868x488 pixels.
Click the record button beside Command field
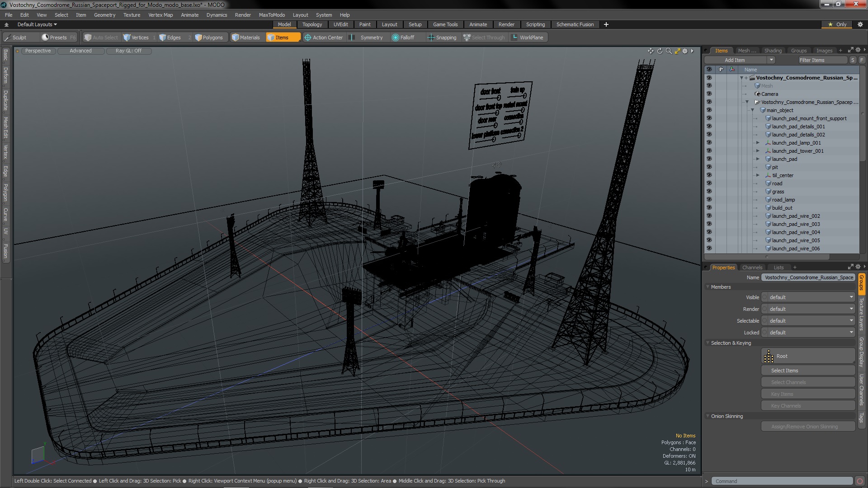(x=860, y=481)
